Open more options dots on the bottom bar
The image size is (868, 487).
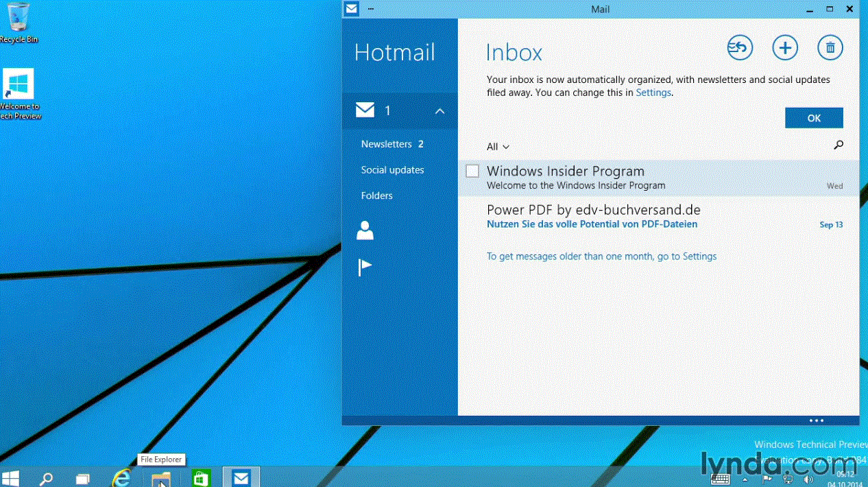click(817, 420)
